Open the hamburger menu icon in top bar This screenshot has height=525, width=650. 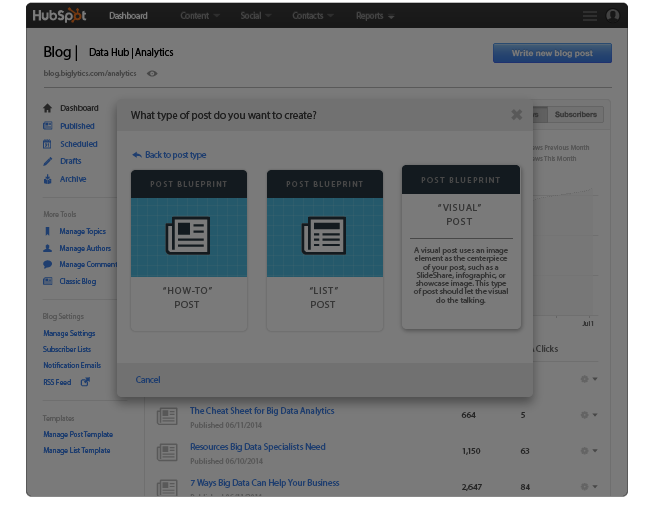tap(589, 16)
